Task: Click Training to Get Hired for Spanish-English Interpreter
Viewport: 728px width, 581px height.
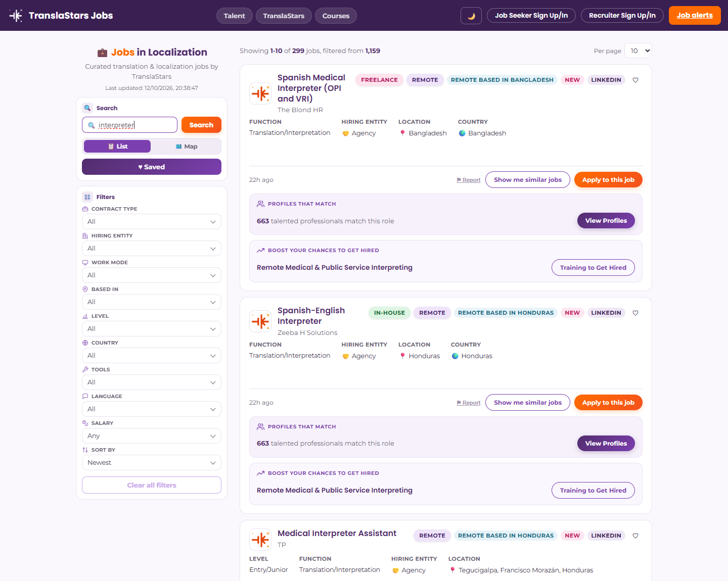Action: [593, 491]
